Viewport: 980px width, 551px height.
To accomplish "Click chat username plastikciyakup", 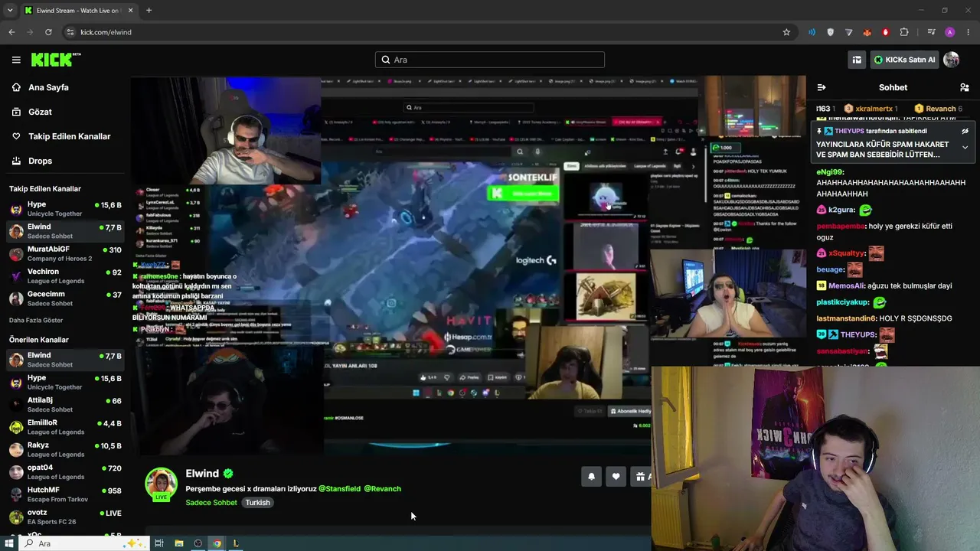I will point(843,302).
